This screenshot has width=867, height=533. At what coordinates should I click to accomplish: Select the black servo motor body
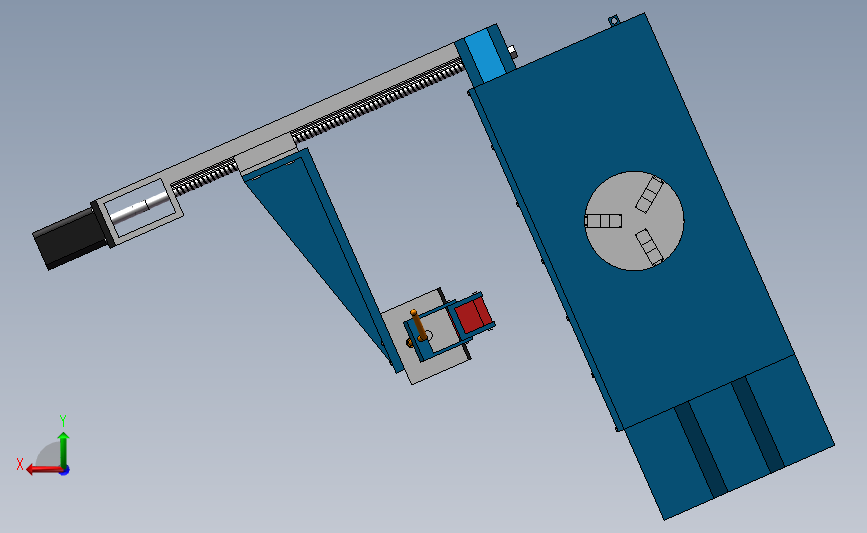[x=71, y=238]
